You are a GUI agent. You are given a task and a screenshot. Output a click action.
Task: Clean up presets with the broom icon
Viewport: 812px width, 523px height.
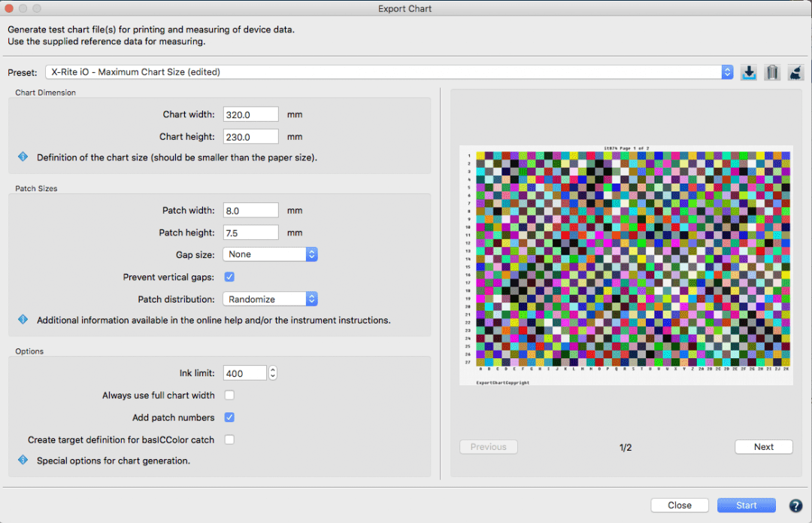tap(795, 72)
